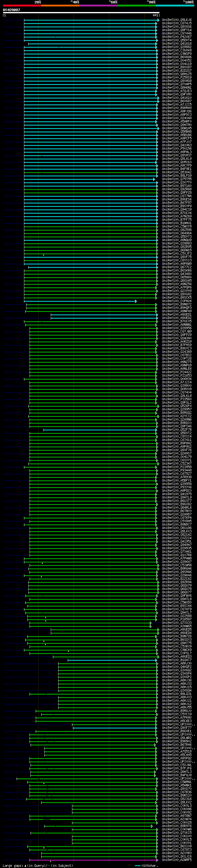
Task: Select the UniRef100_Q5DVT4 label
Action: click(177, 40)
